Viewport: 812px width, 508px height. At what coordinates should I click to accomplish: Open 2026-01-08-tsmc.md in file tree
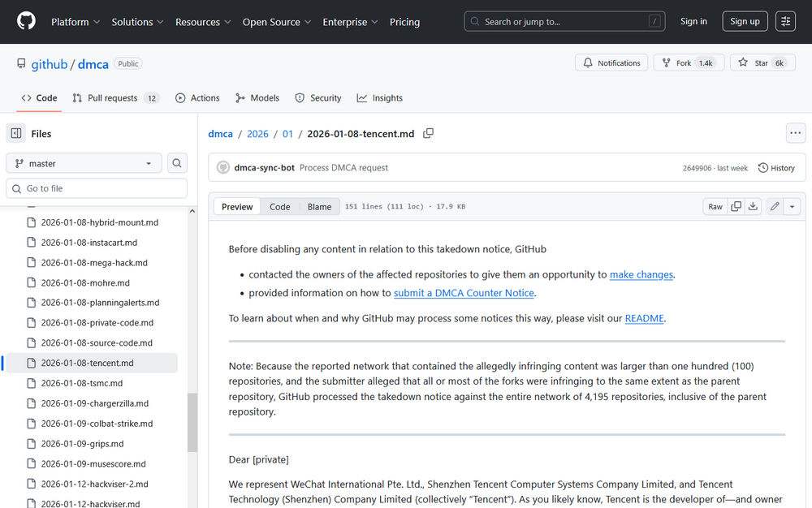82,383
